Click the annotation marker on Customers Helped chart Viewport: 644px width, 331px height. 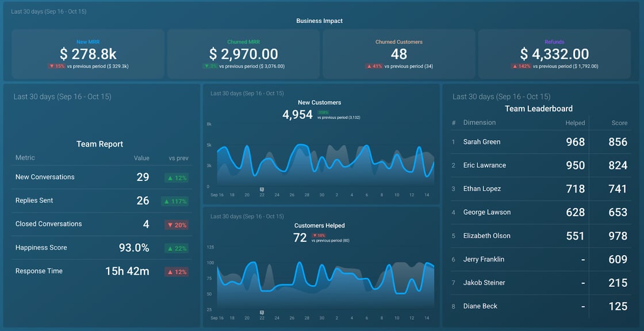click(x=262, y=313)
